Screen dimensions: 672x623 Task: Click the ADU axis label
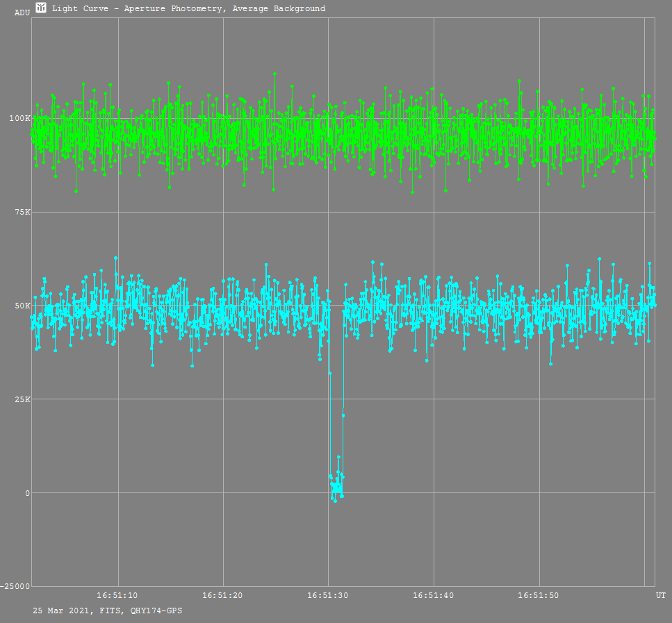pyautogui.click(x=22, y=13)
